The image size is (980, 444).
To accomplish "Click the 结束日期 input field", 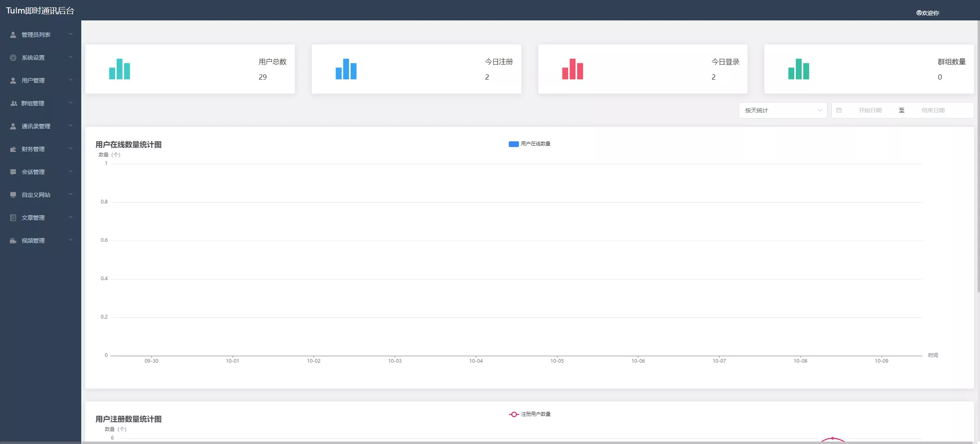I will (933, 110).
